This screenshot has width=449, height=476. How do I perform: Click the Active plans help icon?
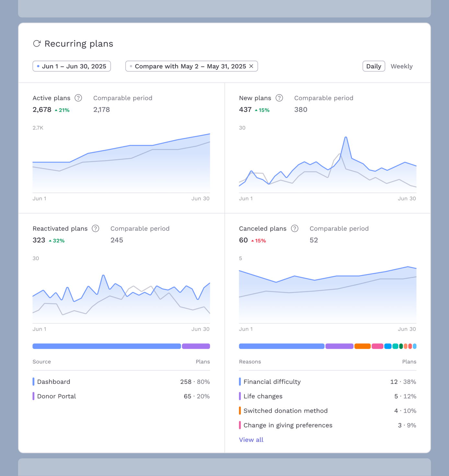[x=78, y=98]
